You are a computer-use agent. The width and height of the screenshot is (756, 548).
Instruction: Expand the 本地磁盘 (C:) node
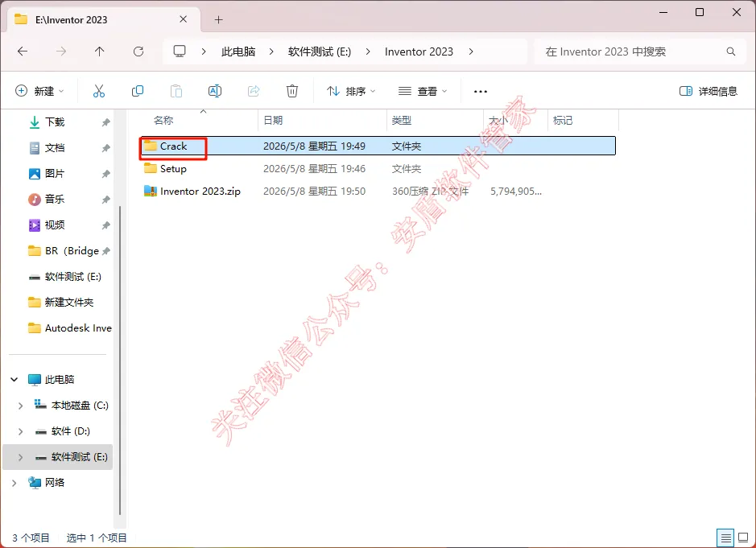[20, 406]
